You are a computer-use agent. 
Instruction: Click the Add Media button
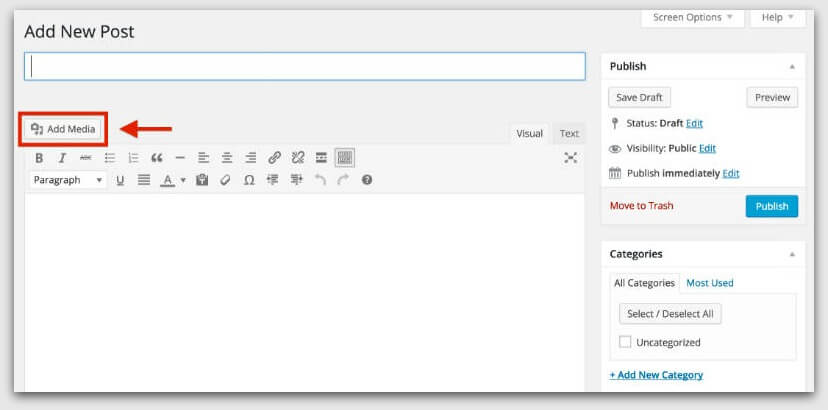[63, 129]
